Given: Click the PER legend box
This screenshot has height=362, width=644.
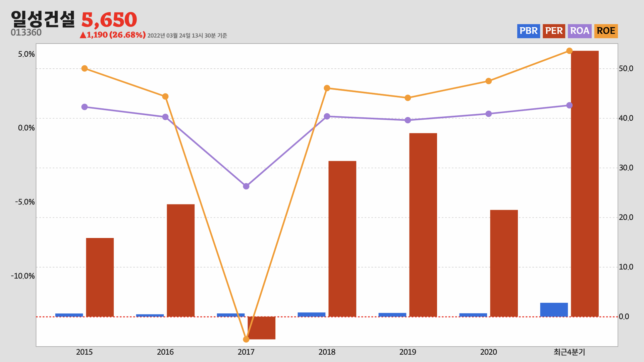Looking at the screenshot, I should [x=554, y=31].
